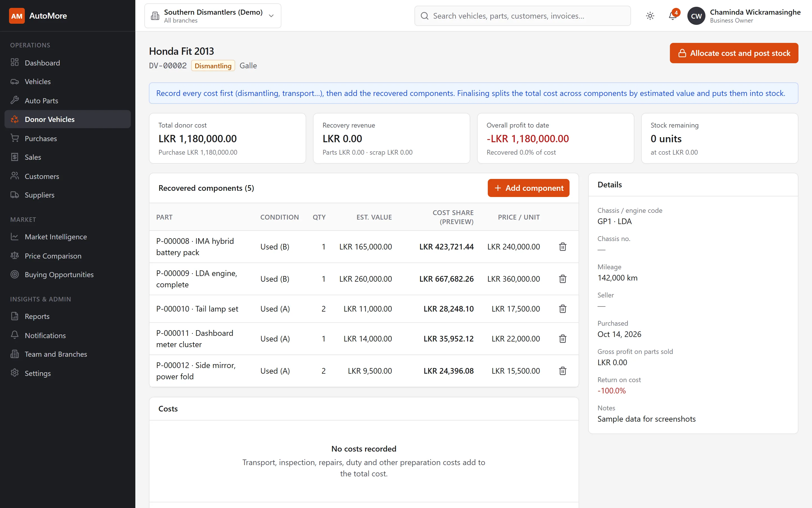This screenshot has height=508, width=812.
Task: Open Team and Branches
Action: click(x=67, y=354)
